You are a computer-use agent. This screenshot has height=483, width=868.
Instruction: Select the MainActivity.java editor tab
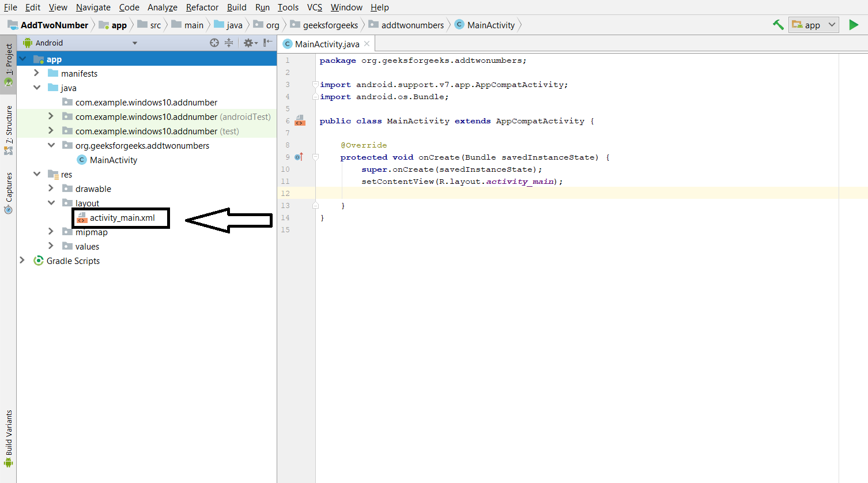click(326, 44)
